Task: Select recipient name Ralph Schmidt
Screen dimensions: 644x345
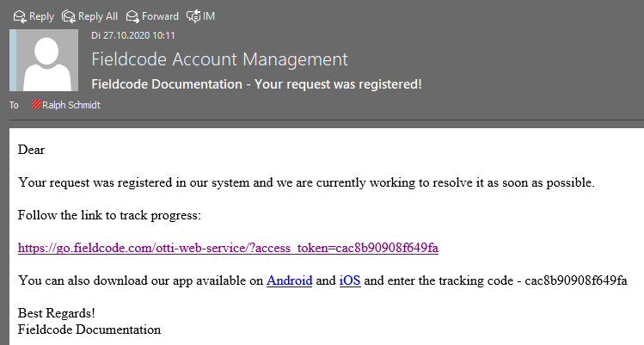Action: 71,105
